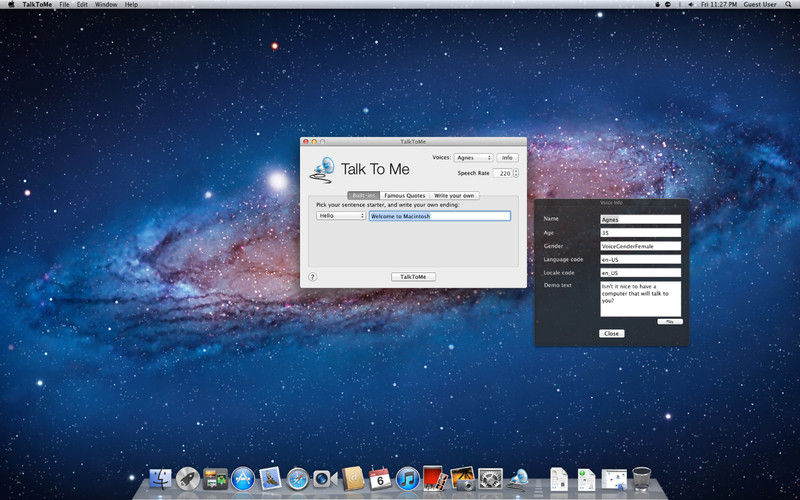Open Finder from the Dock
Image resolution: width=800 pixels, height=500 pixels.
click(x=160, y=479)
